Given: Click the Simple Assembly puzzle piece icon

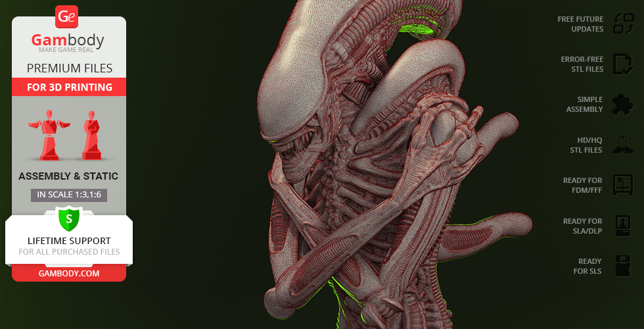Looking at the screenshot, I should (622, 104).
